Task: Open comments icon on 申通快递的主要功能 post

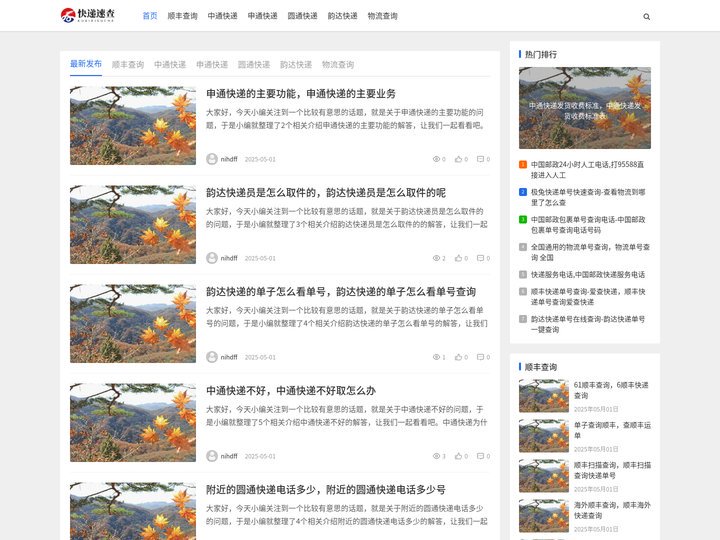Action: click(x=480, y=159)
